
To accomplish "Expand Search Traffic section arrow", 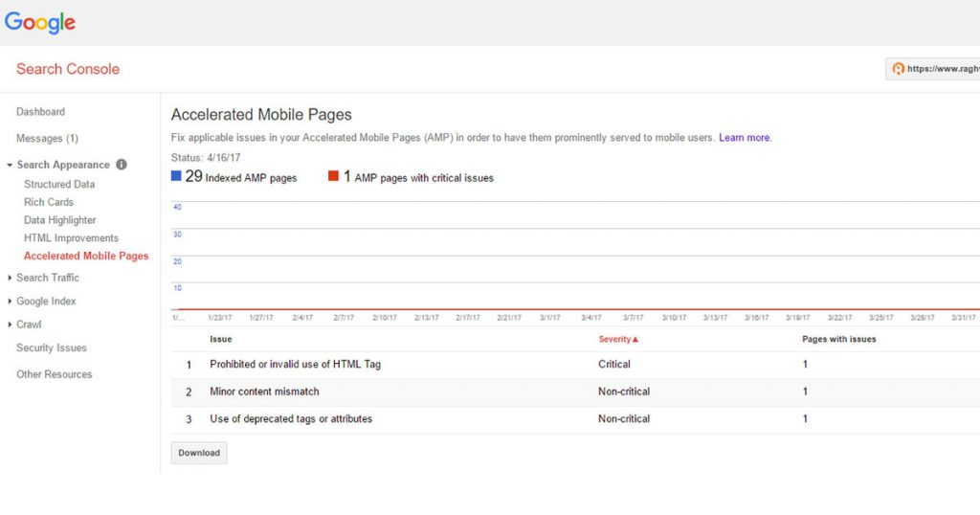I will coord(10,278).
